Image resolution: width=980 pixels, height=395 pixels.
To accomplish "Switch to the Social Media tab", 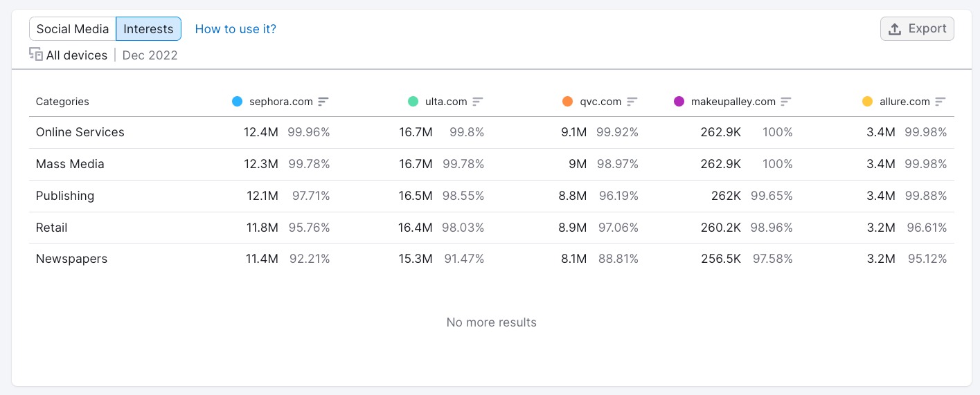I will pos(73,29).
